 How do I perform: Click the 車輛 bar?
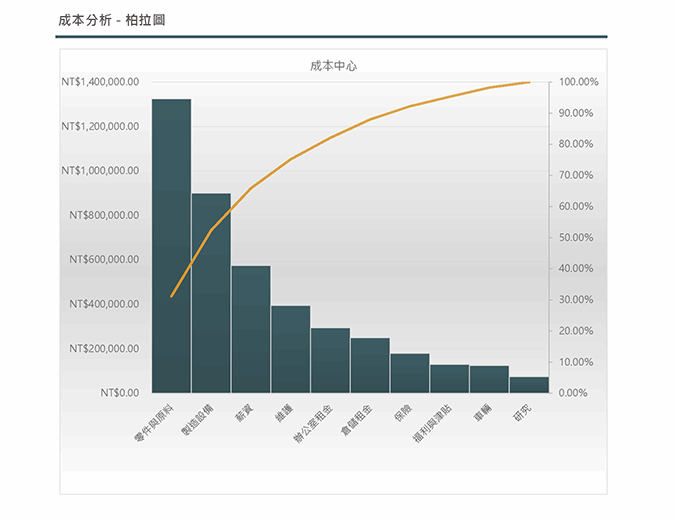point(489,379)
